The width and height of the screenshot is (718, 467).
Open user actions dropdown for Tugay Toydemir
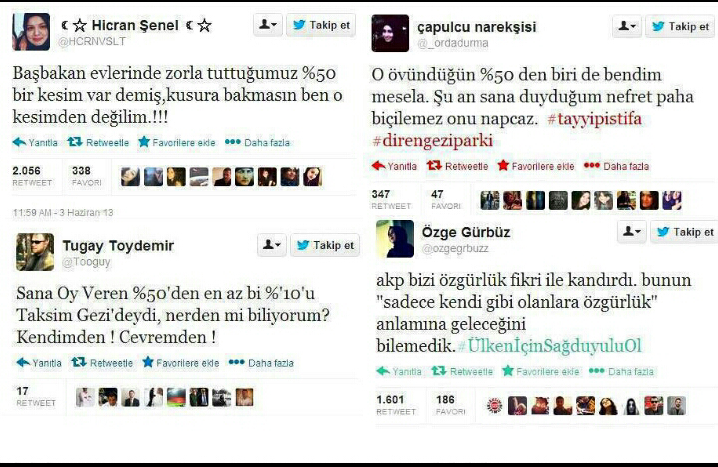tap(272, 245)
